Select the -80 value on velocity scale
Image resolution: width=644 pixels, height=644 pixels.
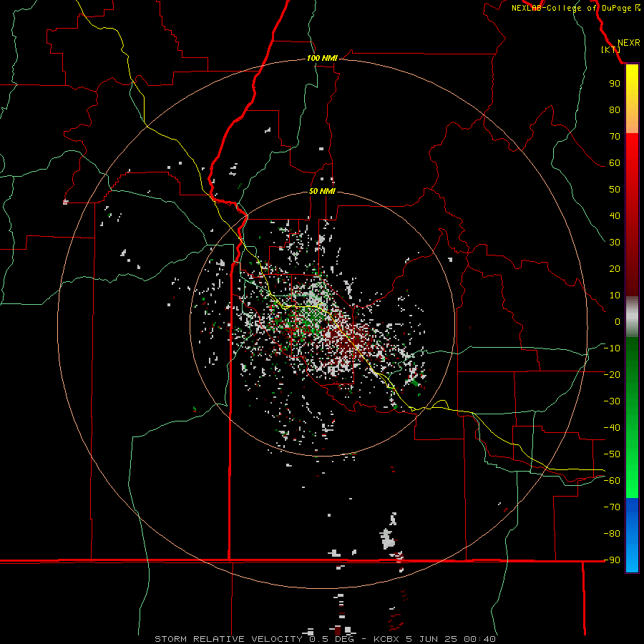pyautogui.click(x=612, y=534)
